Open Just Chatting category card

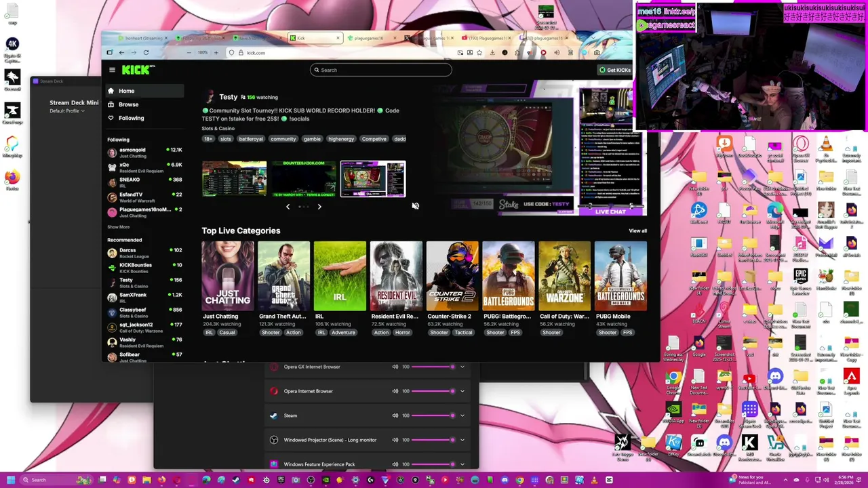[x=228, y=277]
